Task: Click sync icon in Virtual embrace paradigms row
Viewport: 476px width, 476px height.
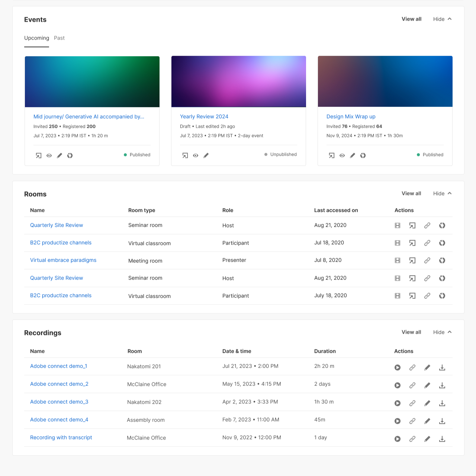Action: (x=442, y=260)
